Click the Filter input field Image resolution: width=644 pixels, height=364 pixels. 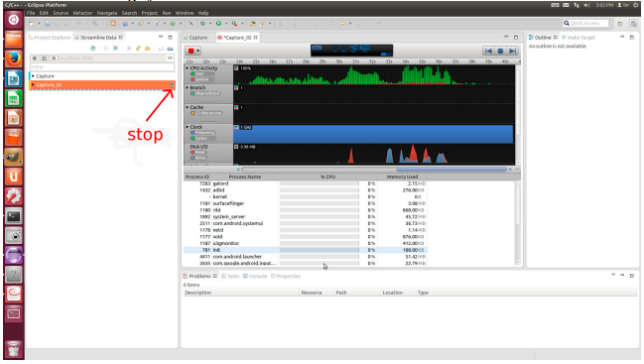(x=102, y=67)
